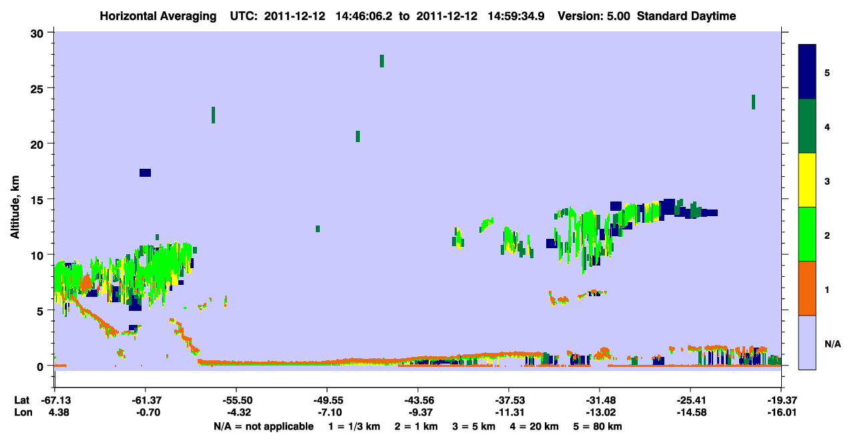The height and width of the screenshot is (445, 868).
Task: Click the start time '14:46:06.2'
Action: click(364, 16)
